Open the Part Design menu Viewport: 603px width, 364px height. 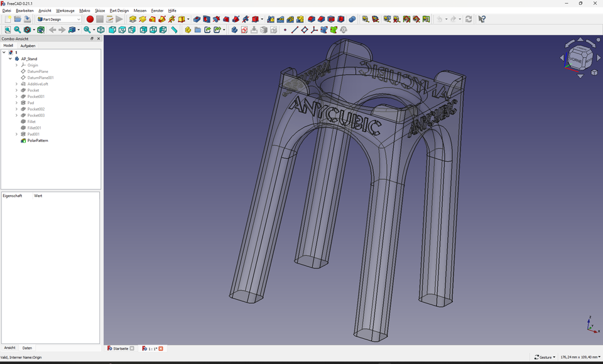click(119, 10)
